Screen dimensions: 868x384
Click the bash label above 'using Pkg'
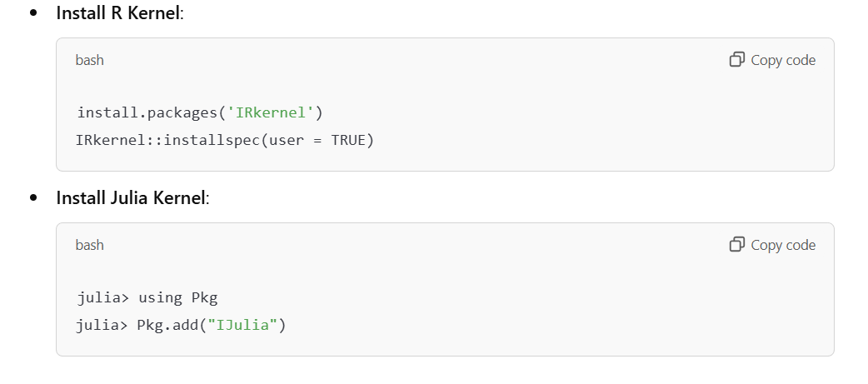click(x=90, y=245)
